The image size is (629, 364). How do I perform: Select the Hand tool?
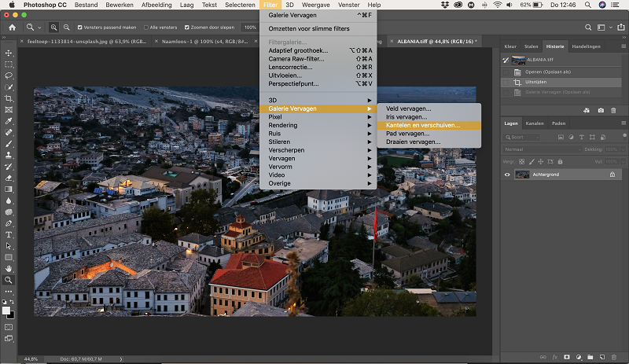(x=9, y=269)
